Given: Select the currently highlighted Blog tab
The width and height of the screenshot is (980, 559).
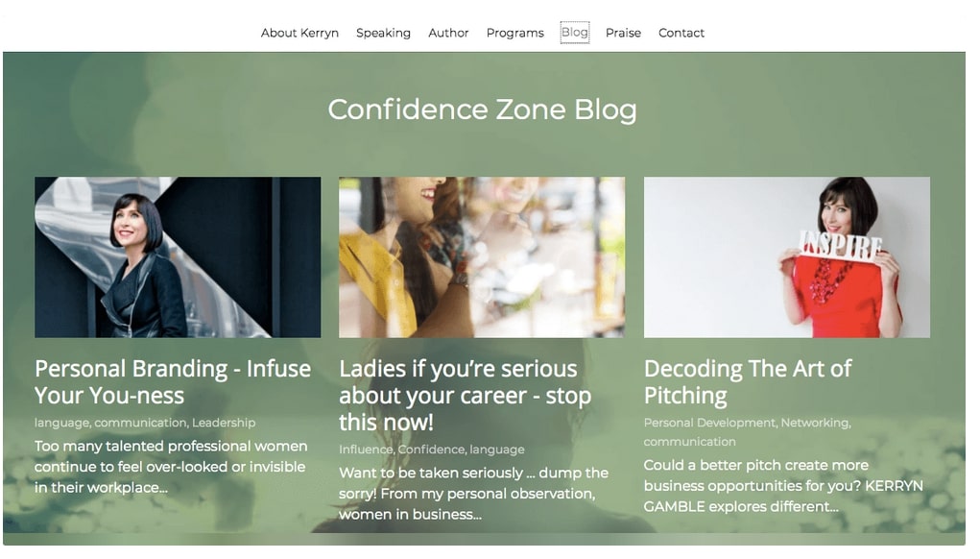Looking at the screenshot, I should (574, 32).
